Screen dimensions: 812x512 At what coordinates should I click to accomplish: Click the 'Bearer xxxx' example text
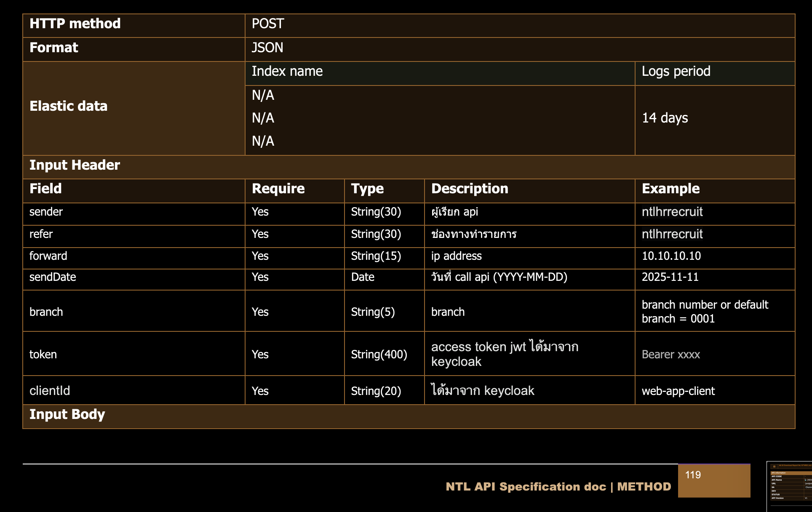coord(670,355)
